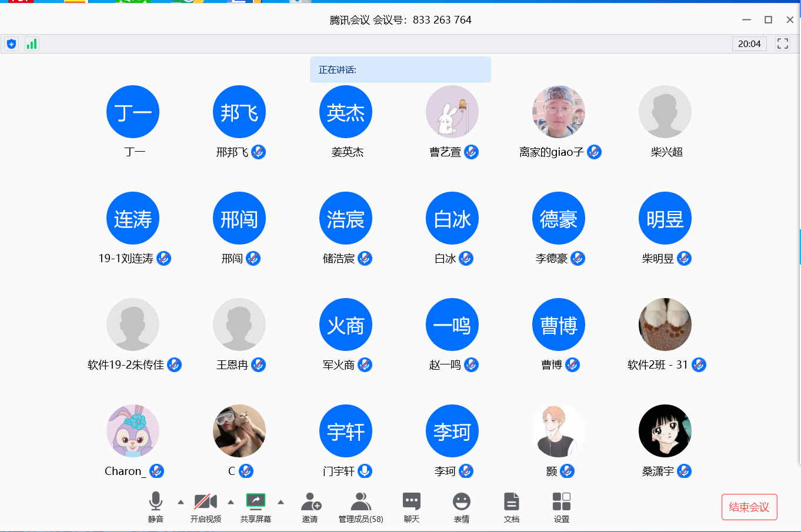Open the documents icon
This screenshot has height=532, width=801.
click(x=512, y=501)
